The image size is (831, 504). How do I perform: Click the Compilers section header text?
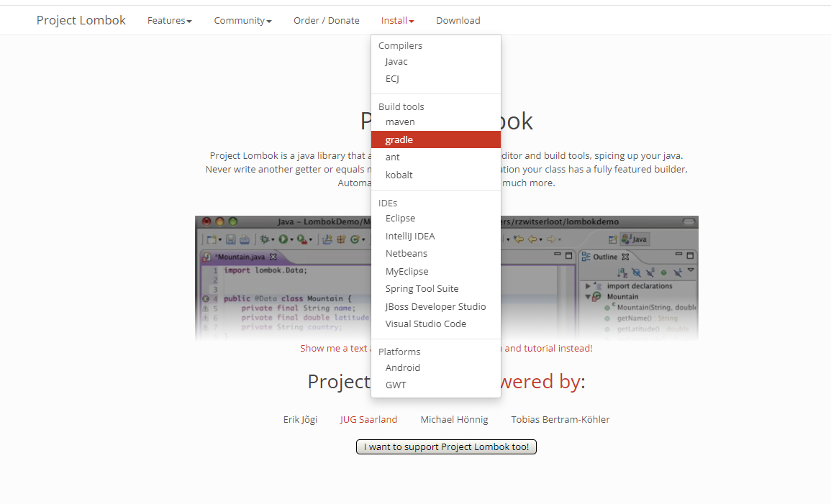(400, 45)
